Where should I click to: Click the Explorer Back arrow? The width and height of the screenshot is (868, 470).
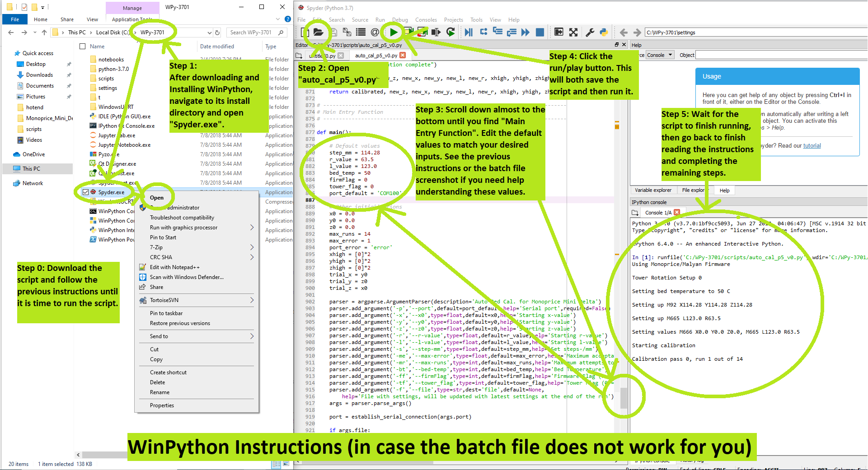tap(11, 33)
